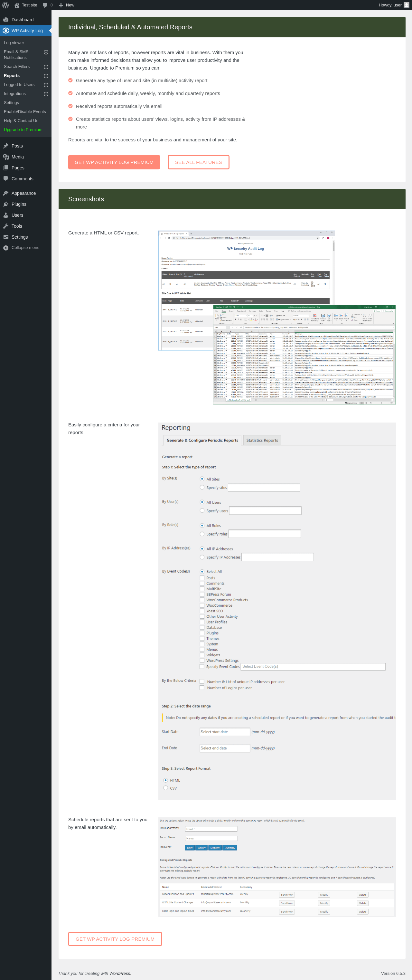Click the Reporting criteria screenshot
This screenshot has width=412, height=980.
277,611
